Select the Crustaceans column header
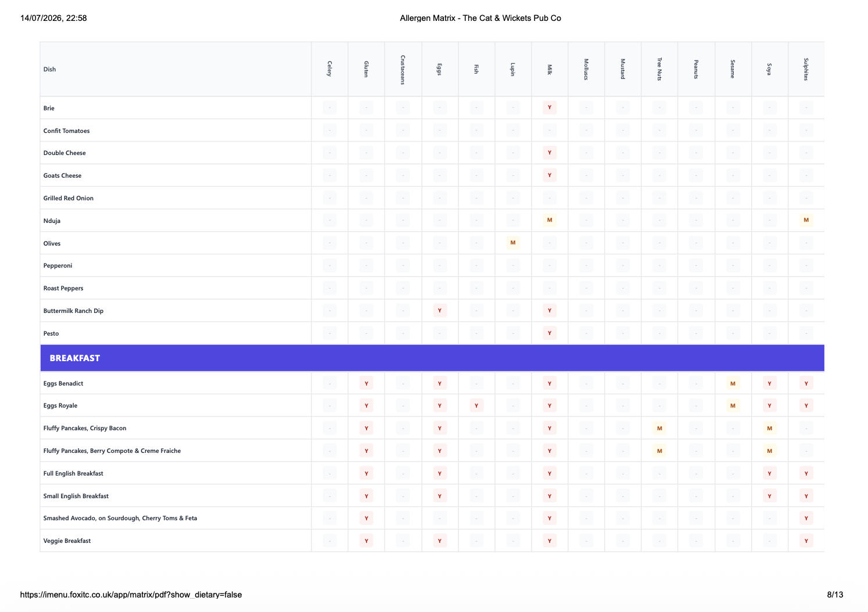Screen dimensions: 868x612 tap(403, 69)
